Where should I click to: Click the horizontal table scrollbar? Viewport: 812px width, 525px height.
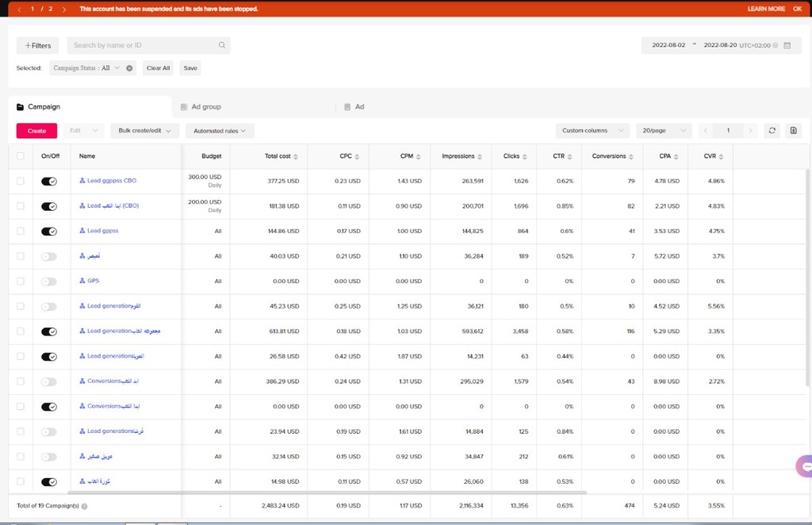pos(327,492)
